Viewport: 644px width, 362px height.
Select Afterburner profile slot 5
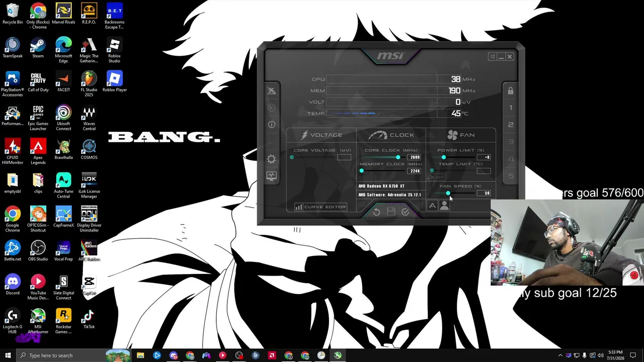tap(511, 176)
